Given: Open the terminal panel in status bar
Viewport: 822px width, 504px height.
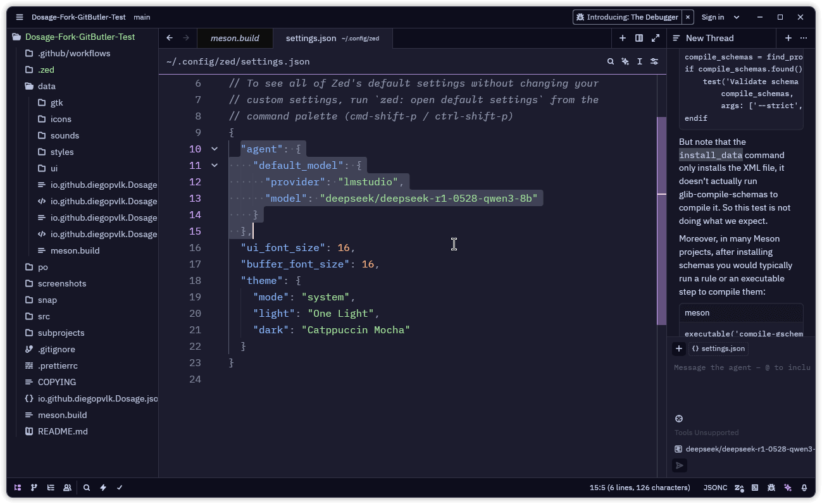Looking at the screenshot, I should pos(755,488).
